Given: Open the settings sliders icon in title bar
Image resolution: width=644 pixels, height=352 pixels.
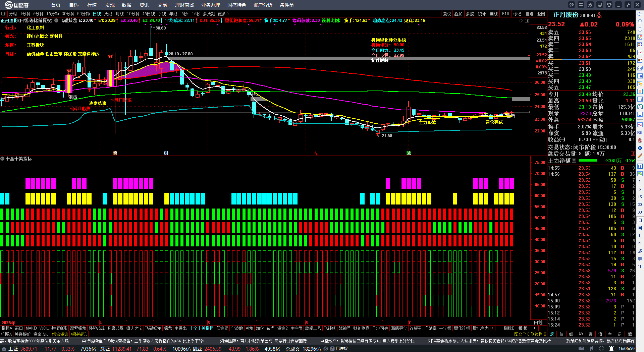Looking at the screenshot, I should click(581, 5).
